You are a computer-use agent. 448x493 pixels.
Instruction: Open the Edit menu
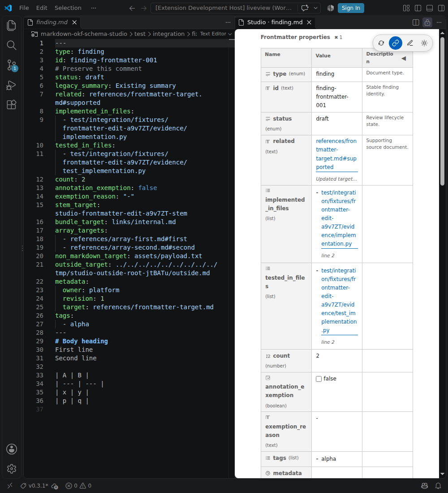pyautogui.click(x=42, y=8)
